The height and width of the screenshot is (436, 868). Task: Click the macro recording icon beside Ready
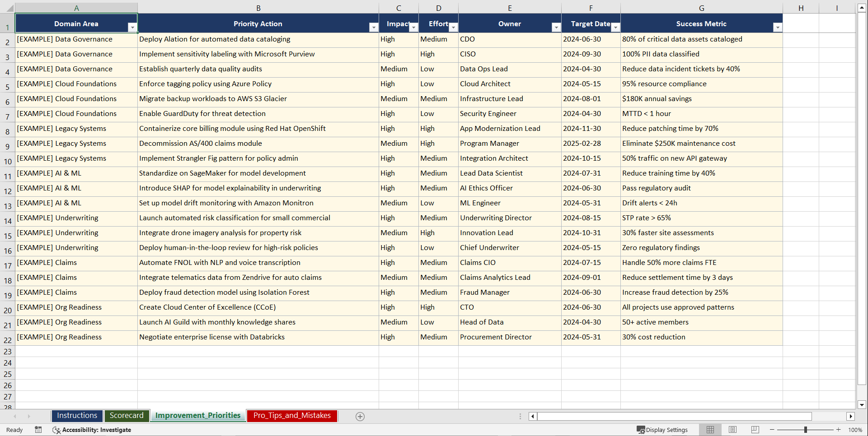(x=38, y=430)
